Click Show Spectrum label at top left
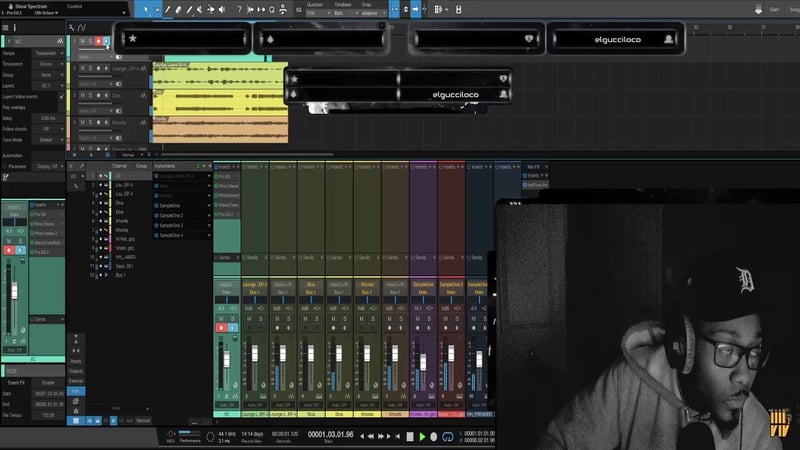Image resolution: width=800 pixels, height=450 pixels. click(x=31, y=6)
